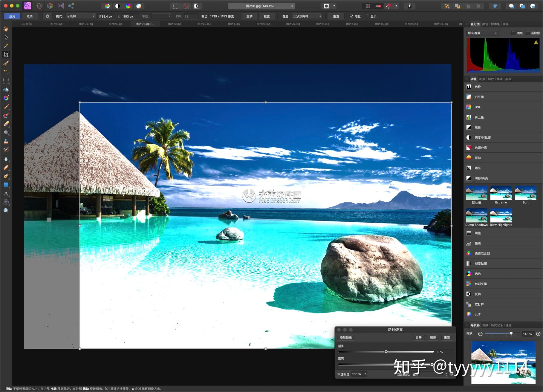Toggle the 暗化 checkbox in the crop options
The height and width of the screenshot is (392, 543).
(352, 16)
